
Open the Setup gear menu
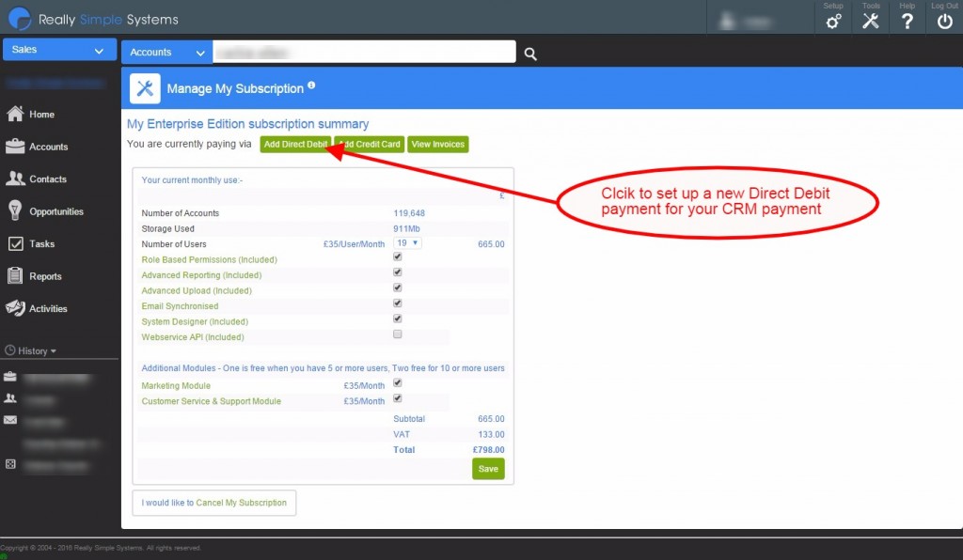832,20
